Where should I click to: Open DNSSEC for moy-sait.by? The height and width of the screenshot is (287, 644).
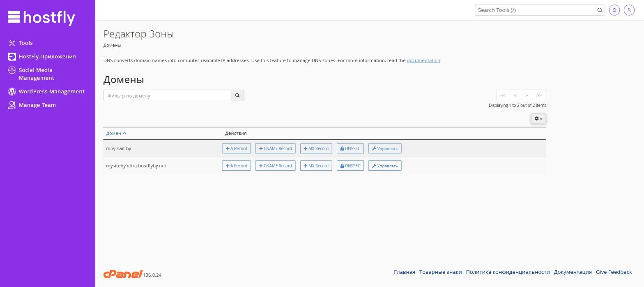coord(350,148)
